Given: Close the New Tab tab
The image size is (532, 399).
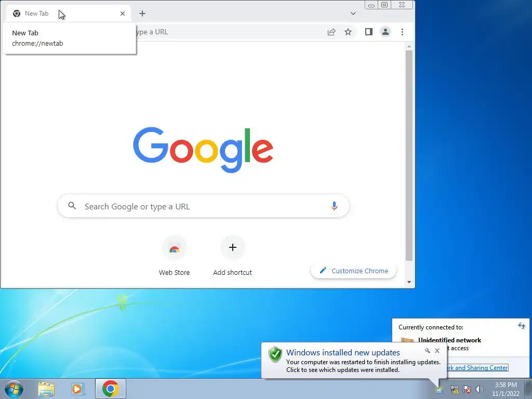Looking at the screenshot, I should click(123, 14).
